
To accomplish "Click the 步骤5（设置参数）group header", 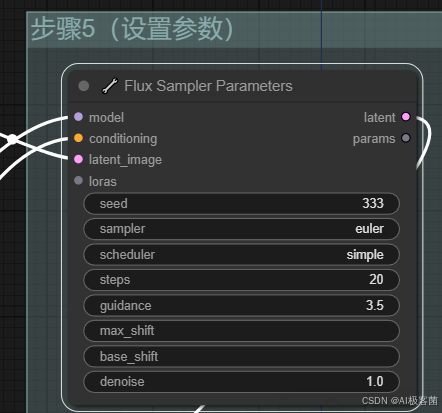I will 234,29.
